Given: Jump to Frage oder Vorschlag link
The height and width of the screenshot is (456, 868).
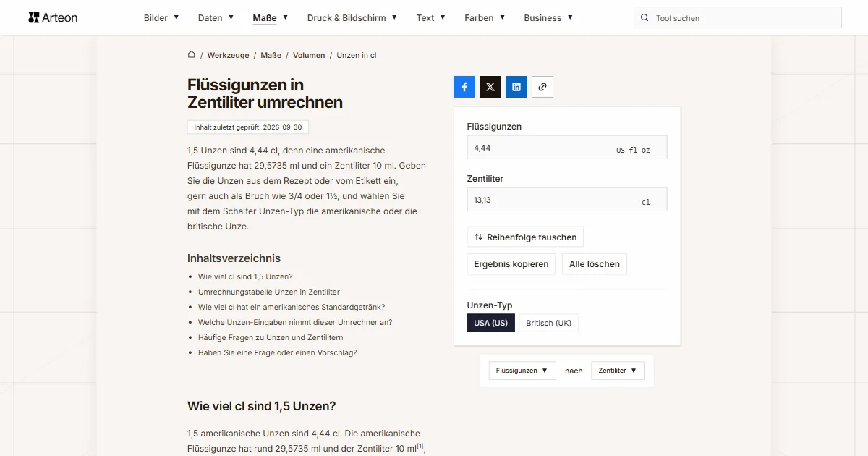Looking at the screenshot, I should pyautogui.click(x=278, y=352).
